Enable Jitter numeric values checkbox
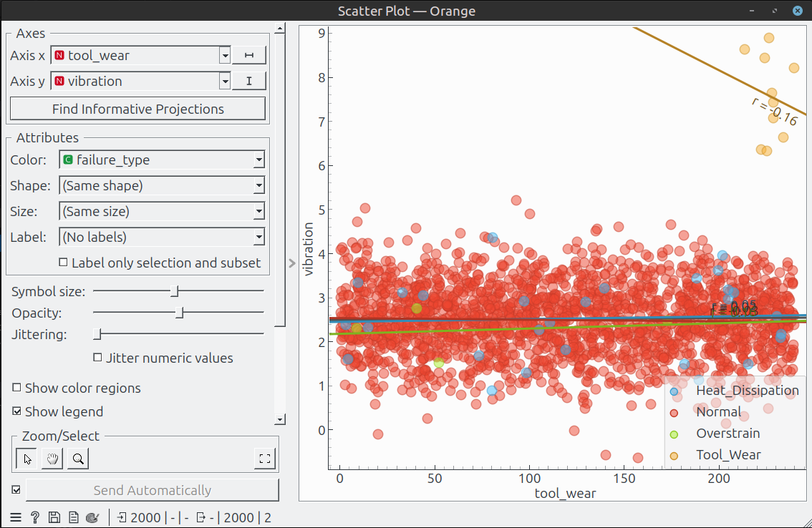812x528 pixels. point(97,357)
